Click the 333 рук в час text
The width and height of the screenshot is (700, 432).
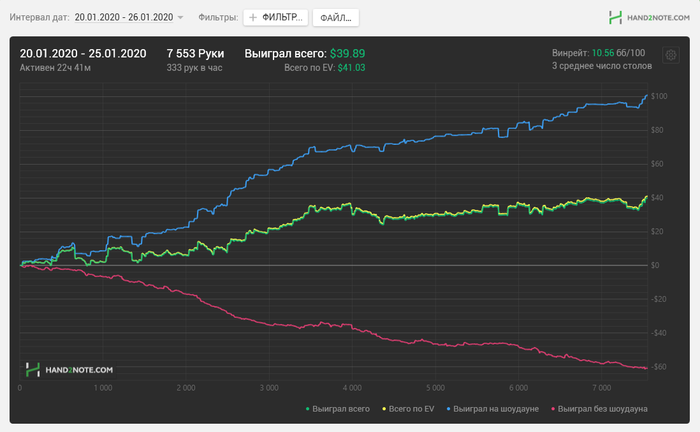[194, 68]
